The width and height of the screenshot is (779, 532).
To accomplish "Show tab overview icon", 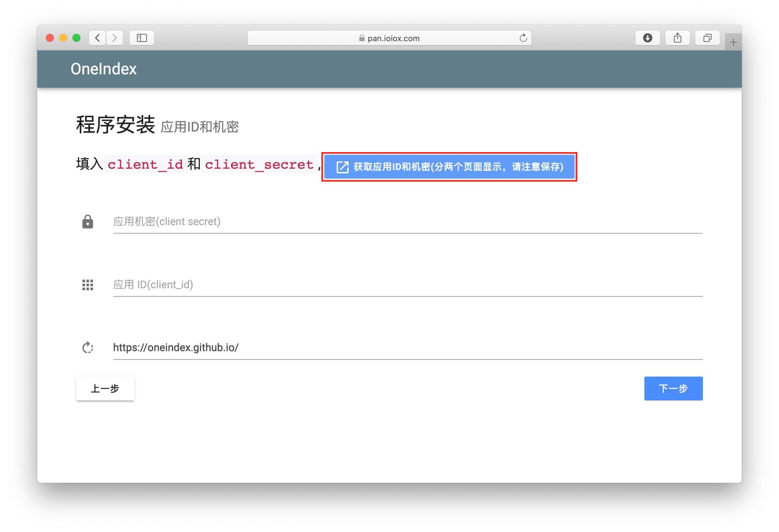I will tap(707, 38).
